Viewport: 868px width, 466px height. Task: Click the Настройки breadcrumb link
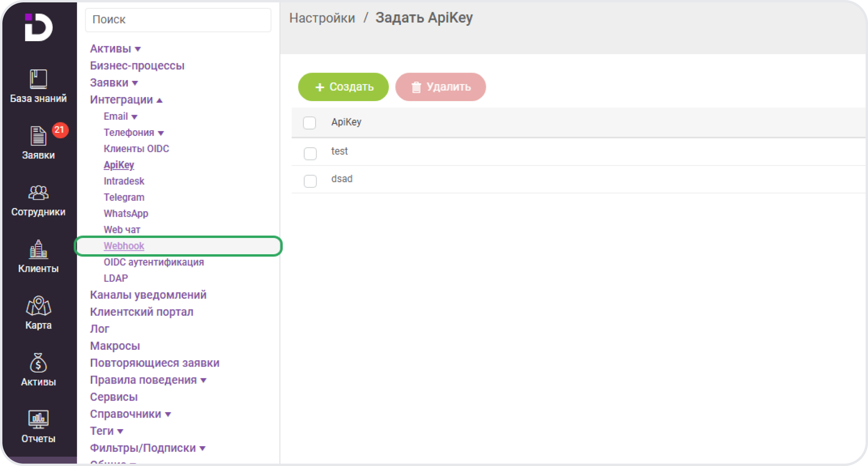pyautogui.click(x=322, y=18)
